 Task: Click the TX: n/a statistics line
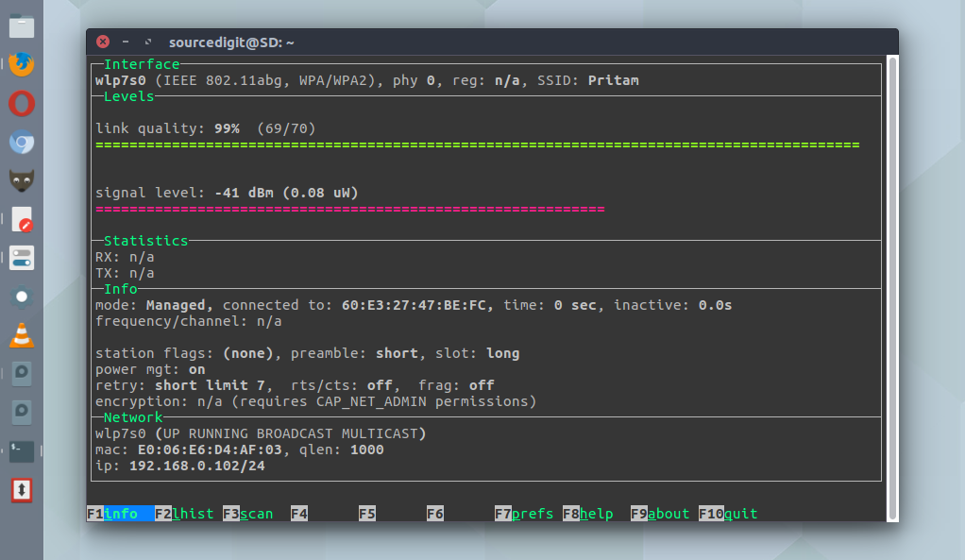click(125, 273)
